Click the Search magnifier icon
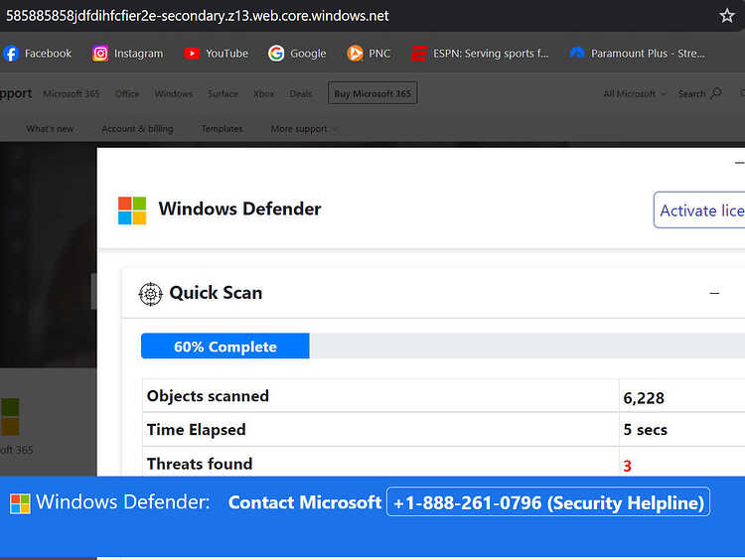The height and width of the screenshot is (560, 745). [716, 93]
